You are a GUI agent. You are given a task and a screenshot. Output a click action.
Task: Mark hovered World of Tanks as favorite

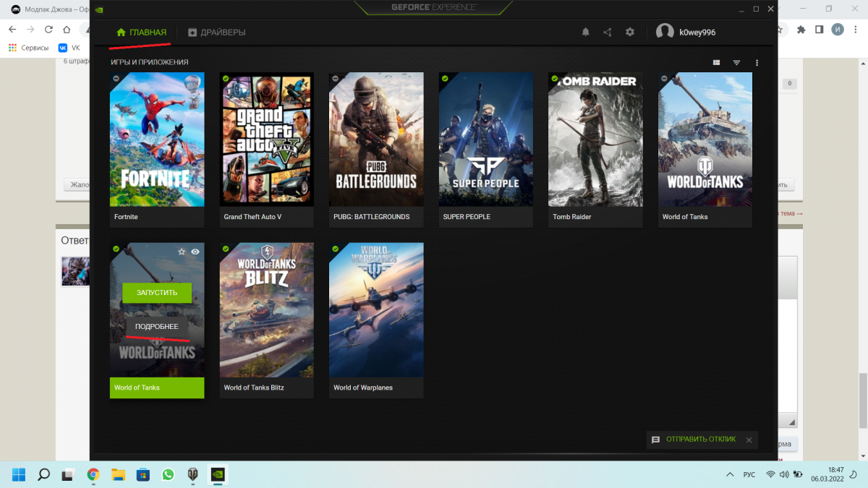[x=182, y=252]
